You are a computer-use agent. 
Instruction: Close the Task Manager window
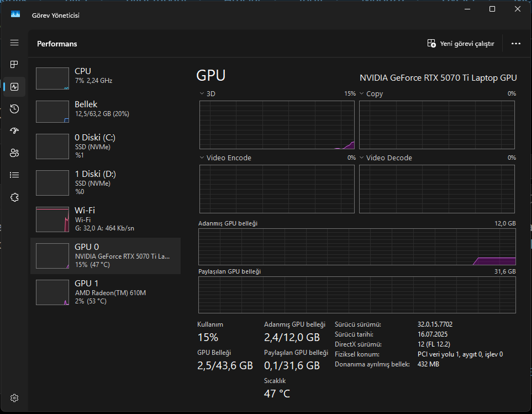coord(518,9)
